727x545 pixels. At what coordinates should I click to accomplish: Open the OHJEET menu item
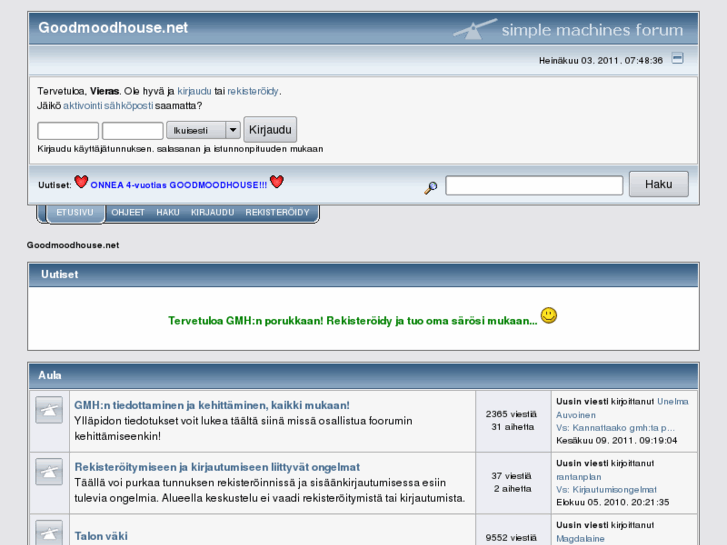pyautogui.click(x=128, y=212)
